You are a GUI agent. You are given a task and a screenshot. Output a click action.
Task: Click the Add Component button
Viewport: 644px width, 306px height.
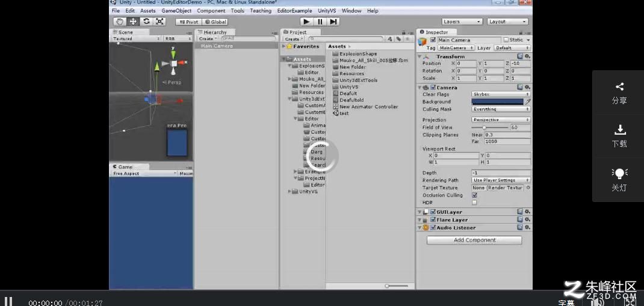(x=474, y=240)
